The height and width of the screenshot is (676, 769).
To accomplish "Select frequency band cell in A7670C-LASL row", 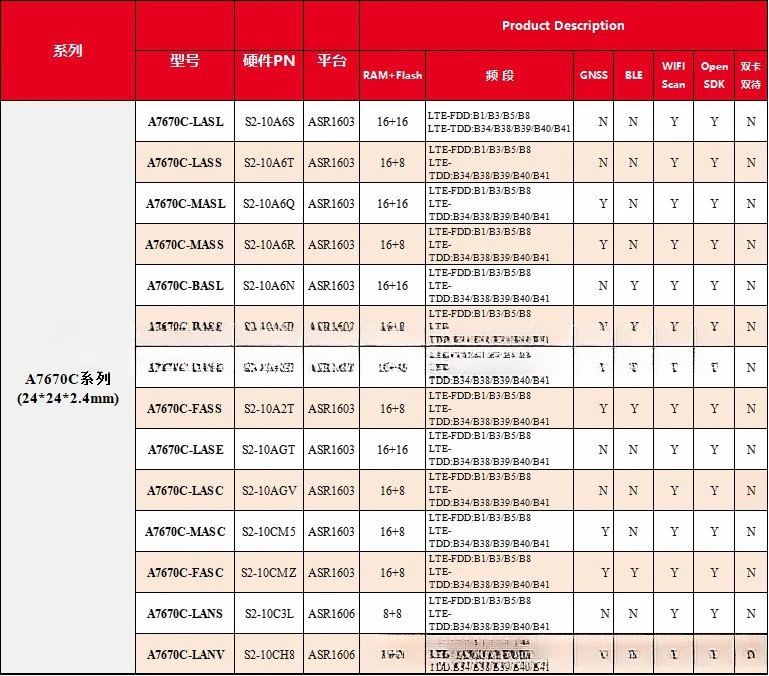I will click(500, 122).
